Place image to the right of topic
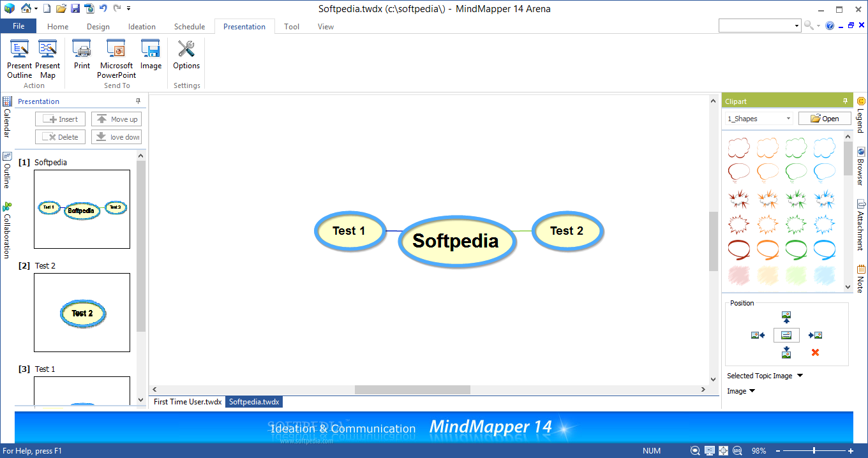Image resolution: width=868 pixels, height=458 pixels. pyautogui.click(x=815, y=335)
